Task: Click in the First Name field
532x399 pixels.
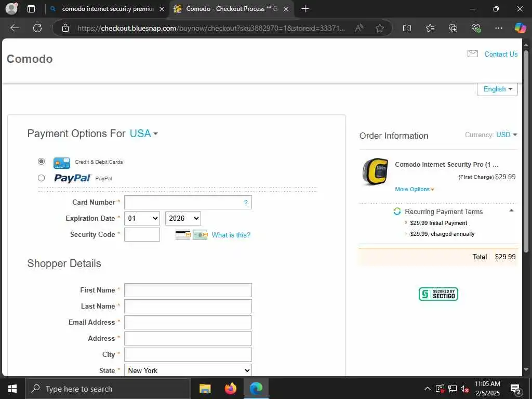Action: coord(188,290)
